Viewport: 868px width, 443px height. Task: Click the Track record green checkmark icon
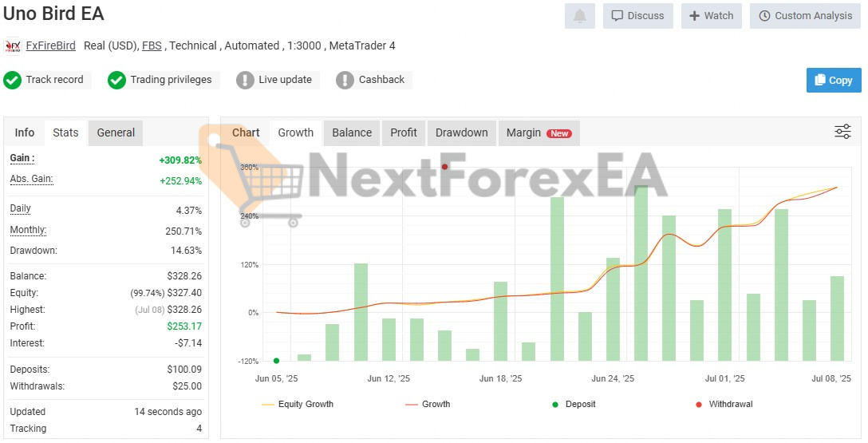point(13,80)
